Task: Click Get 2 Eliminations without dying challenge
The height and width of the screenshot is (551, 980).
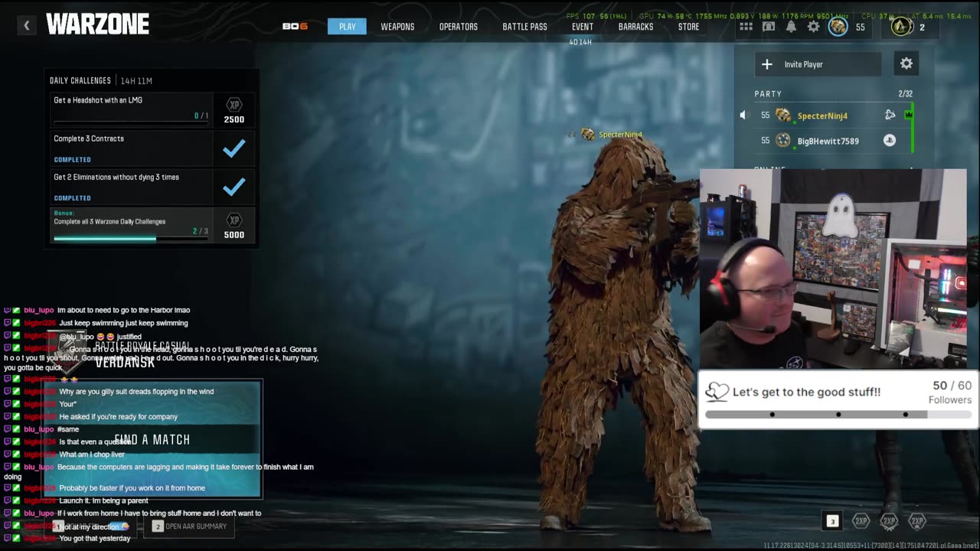Action: (152, 187)
